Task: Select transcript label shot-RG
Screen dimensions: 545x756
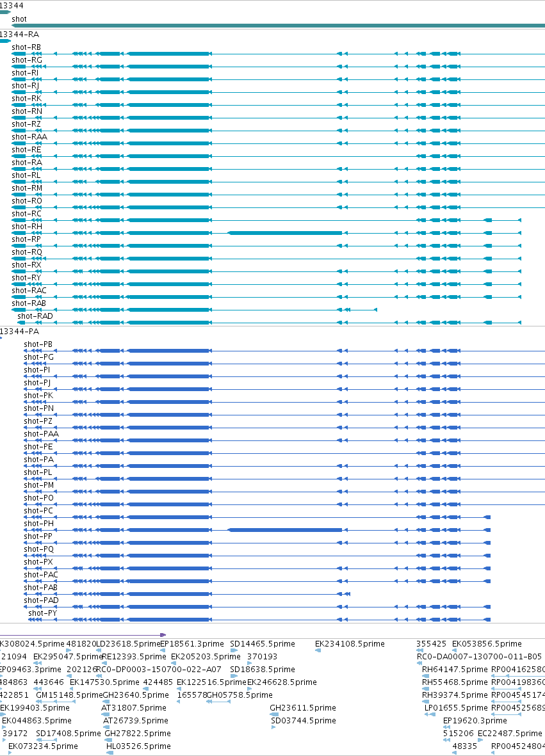Action: tap(26, 60)
